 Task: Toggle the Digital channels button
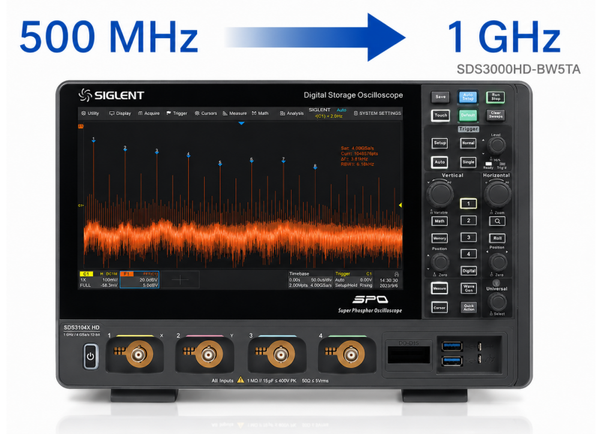coord(468,271)
